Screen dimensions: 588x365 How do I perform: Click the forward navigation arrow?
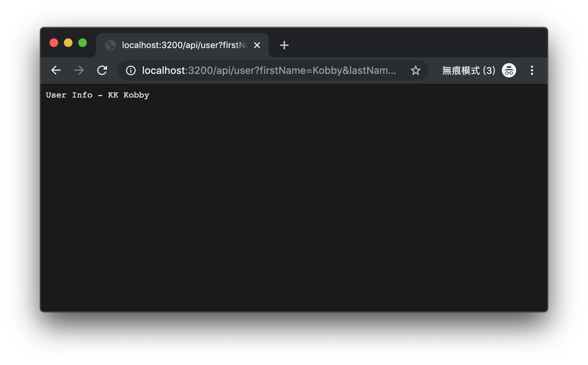(79, 70)
